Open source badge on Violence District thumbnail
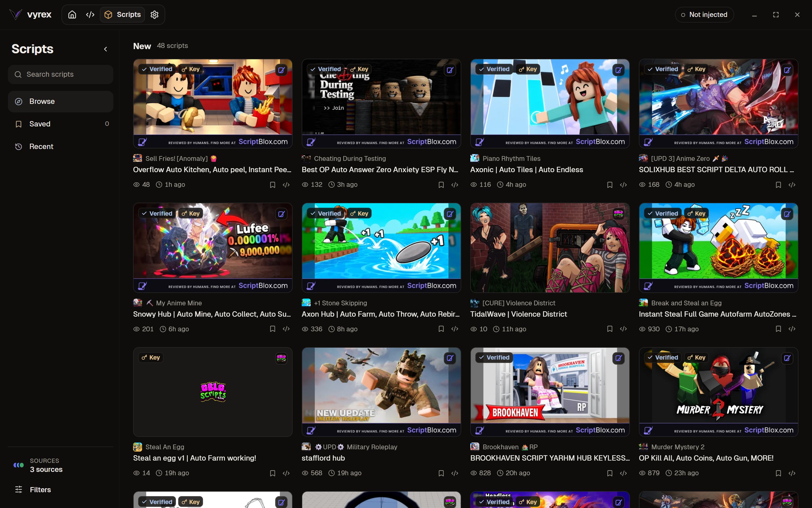The width and height of the screenshot is (812, 508). point(618,214)
